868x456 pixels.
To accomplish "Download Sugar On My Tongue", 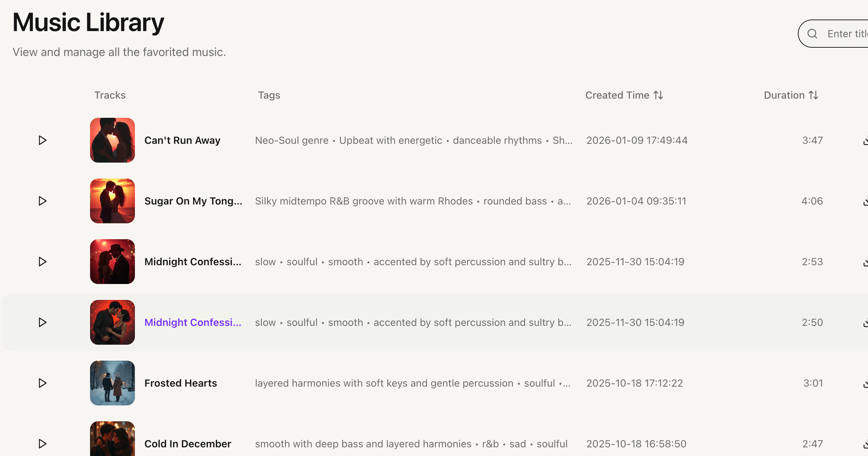I will 866,201.
